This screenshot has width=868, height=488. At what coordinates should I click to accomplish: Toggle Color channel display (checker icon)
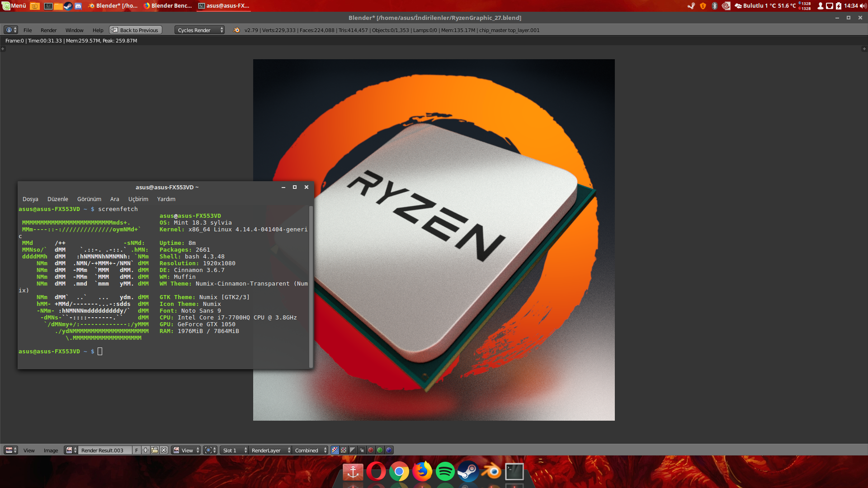(x=344, y=450)
